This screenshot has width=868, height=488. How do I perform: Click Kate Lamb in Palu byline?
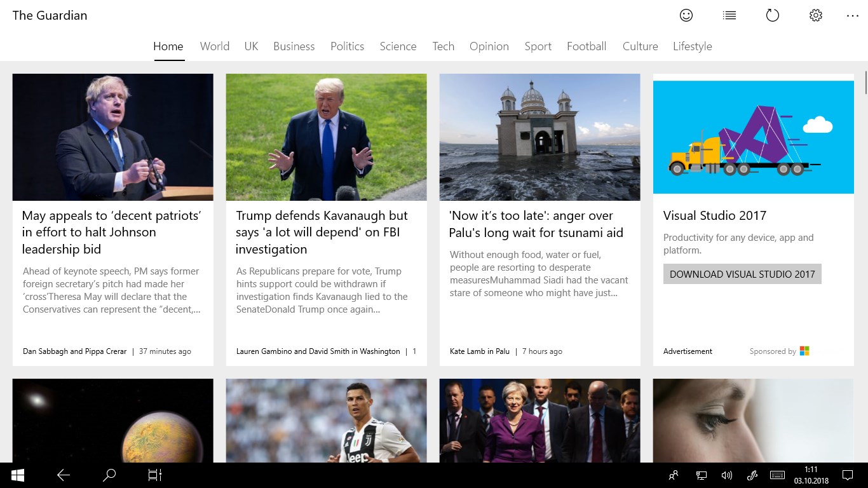point(480,351)
